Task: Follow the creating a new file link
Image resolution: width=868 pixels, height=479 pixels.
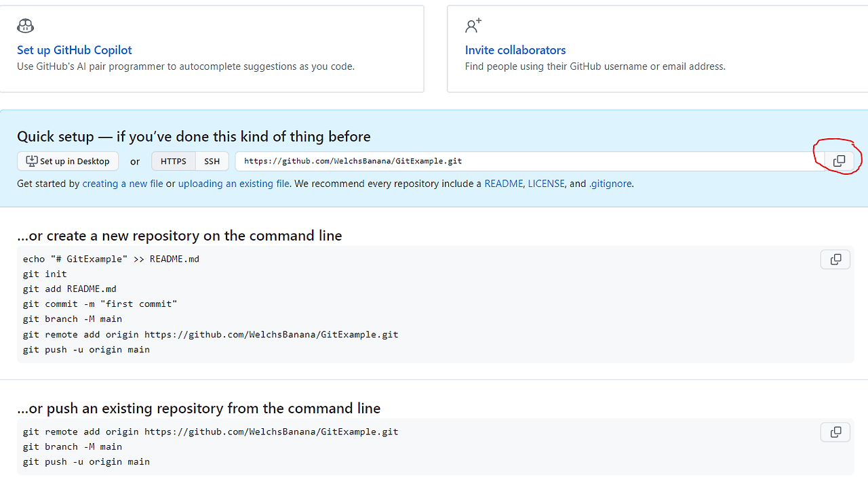Action: point(123,184)
